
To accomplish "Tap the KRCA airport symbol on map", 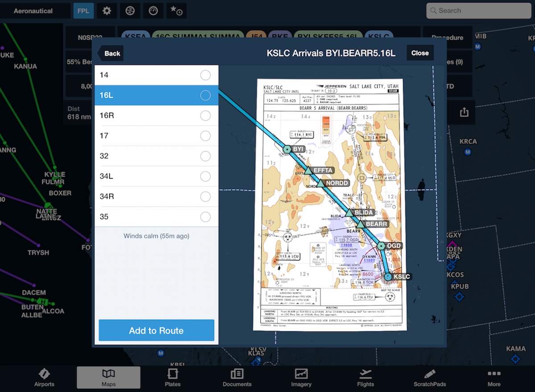I will (x=468, y=152).
